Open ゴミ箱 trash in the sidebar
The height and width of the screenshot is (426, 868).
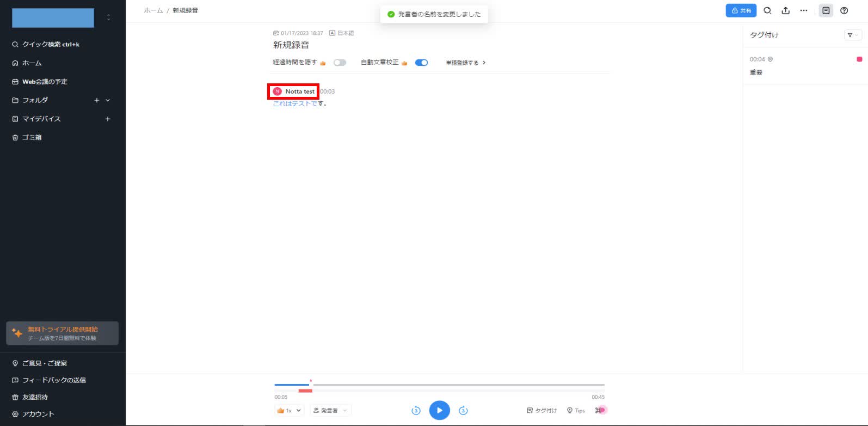(32, 137)
